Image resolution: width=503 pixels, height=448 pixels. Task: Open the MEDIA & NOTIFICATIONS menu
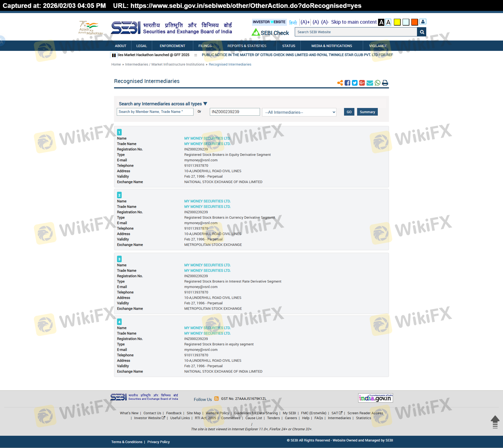pyautogui.click(x=332, y=46)
